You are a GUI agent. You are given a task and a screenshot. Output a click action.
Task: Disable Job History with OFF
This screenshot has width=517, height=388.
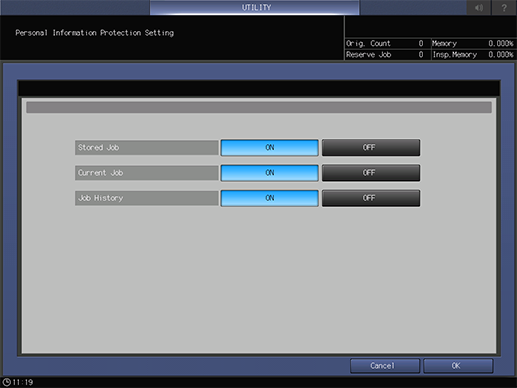[x=371, y=198]
